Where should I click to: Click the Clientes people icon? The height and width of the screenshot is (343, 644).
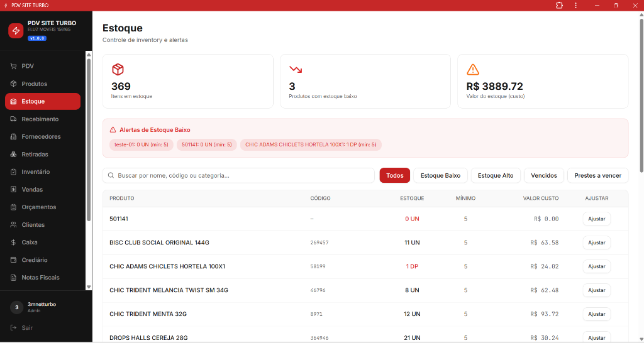click(14, 225)
